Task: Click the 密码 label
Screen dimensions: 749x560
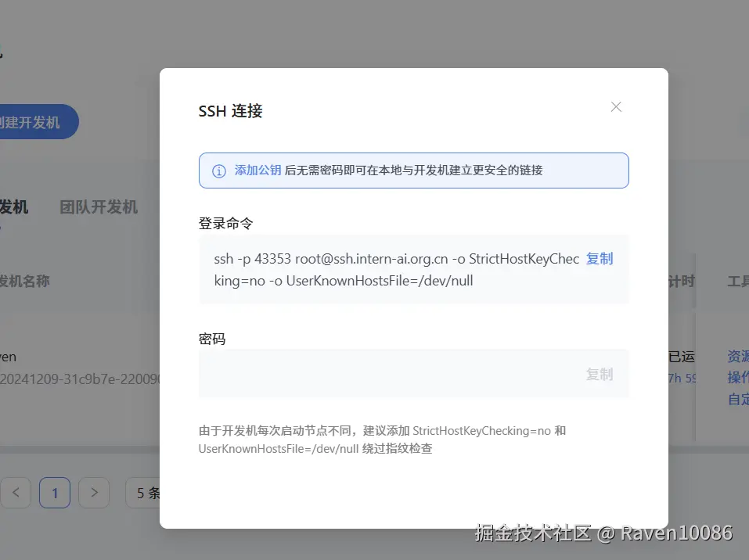Action: pyautogui.click(x=212, y=339)
